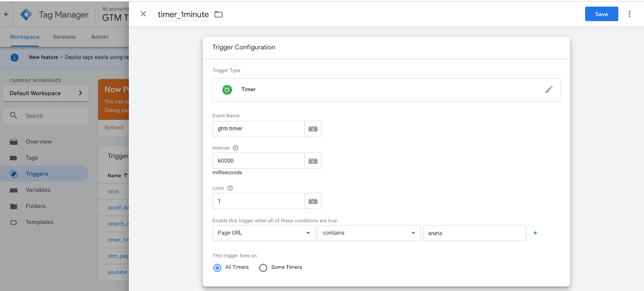
Task: Save the timer trigger
Action: (x=601, y=14)
